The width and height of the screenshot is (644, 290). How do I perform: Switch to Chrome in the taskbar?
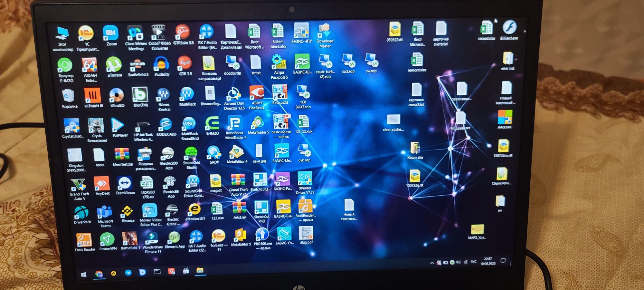tap(99, 274)
